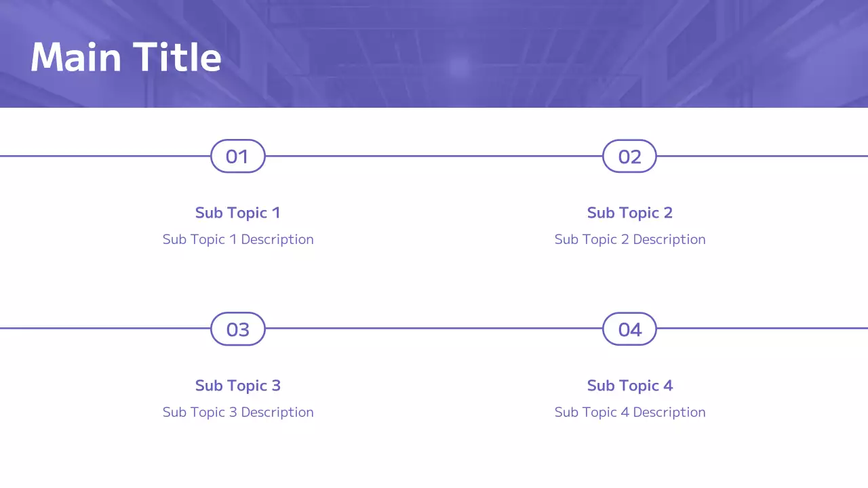Select the 01 number badge
The image size is (868, 488).
pos(237,157)
